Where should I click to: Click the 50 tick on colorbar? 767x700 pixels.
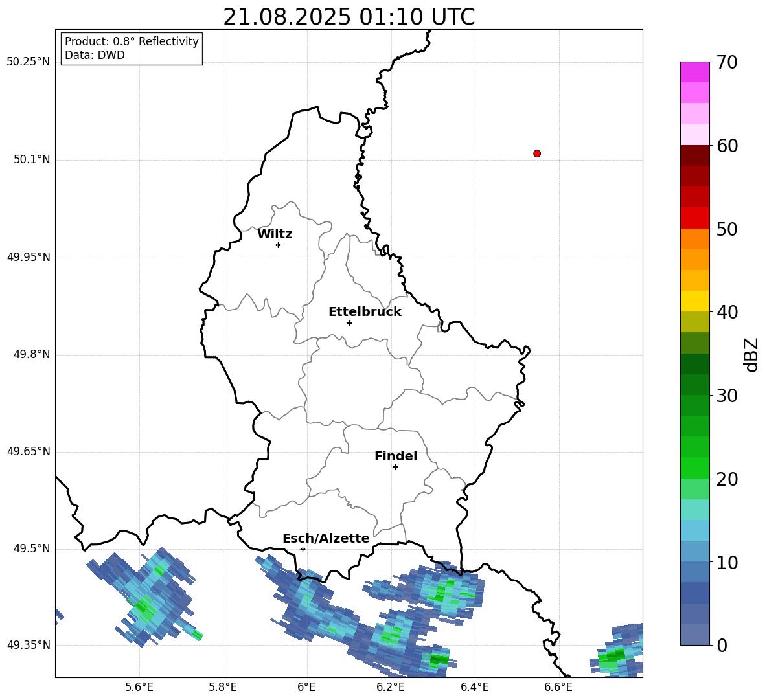tap(727, 229)
